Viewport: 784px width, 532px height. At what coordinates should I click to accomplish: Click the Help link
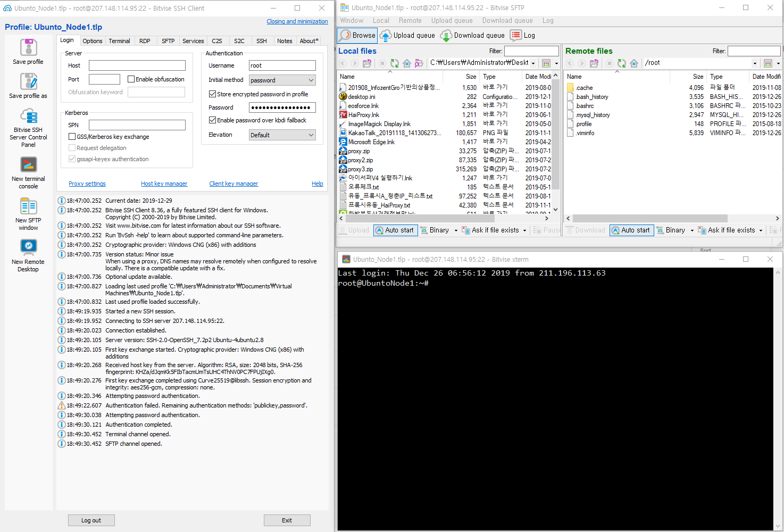318,184
